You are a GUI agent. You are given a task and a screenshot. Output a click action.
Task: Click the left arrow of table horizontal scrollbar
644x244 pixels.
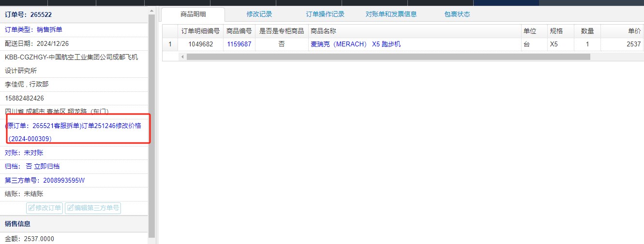[x=182, y=57]
